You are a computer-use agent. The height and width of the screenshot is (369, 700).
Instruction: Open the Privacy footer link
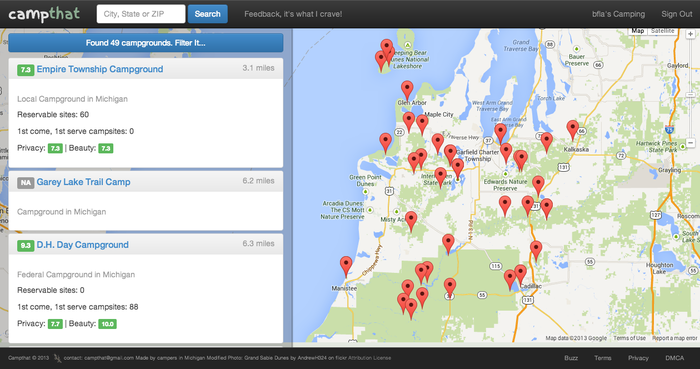coord(638,358)
